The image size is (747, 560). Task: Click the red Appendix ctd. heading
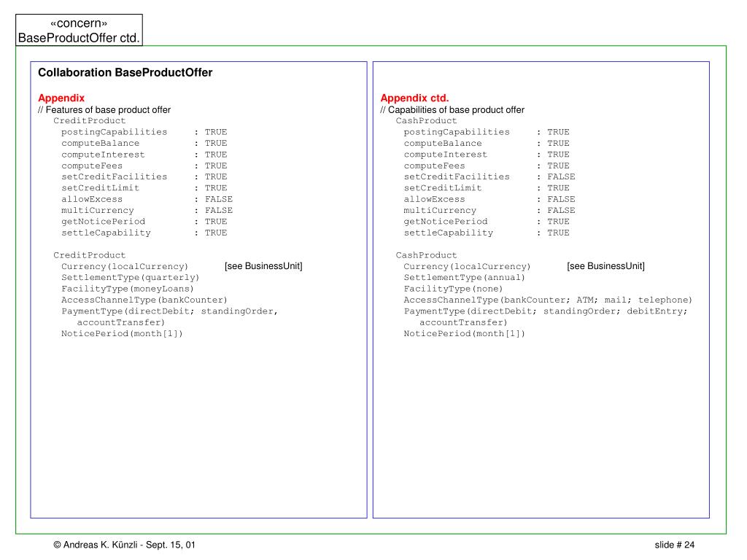[x=414, y=98]
